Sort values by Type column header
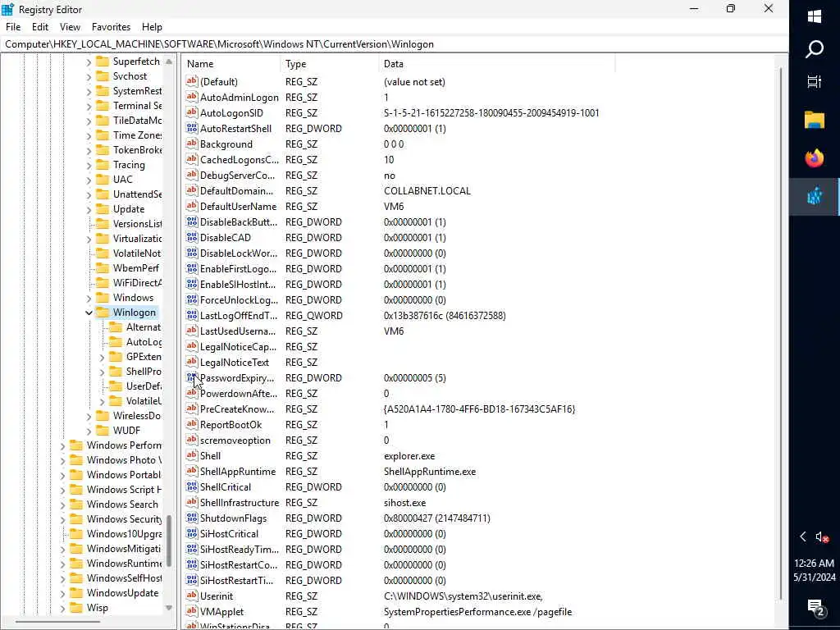Viewport: 840px width, 630px height. click(330, 64)
